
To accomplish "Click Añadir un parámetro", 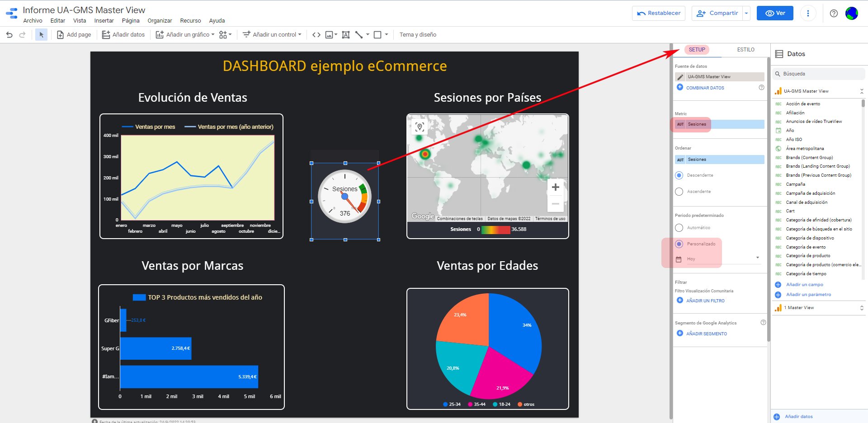I will (x=808, y=295).
